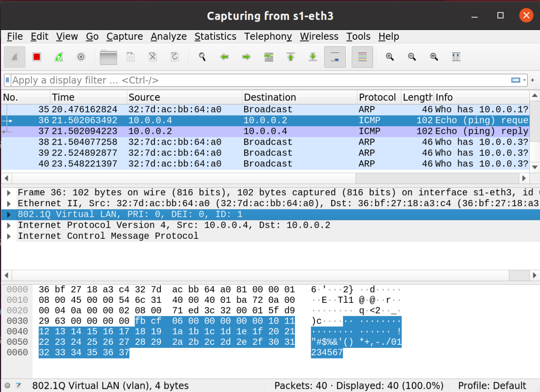The image size is (540, 392).
Task: Open display filter history dropdown
Action: (525, 80)
